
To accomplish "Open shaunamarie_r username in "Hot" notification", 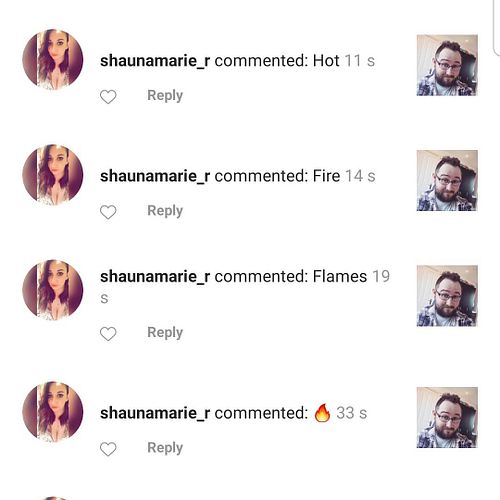I will pos(155,61).
